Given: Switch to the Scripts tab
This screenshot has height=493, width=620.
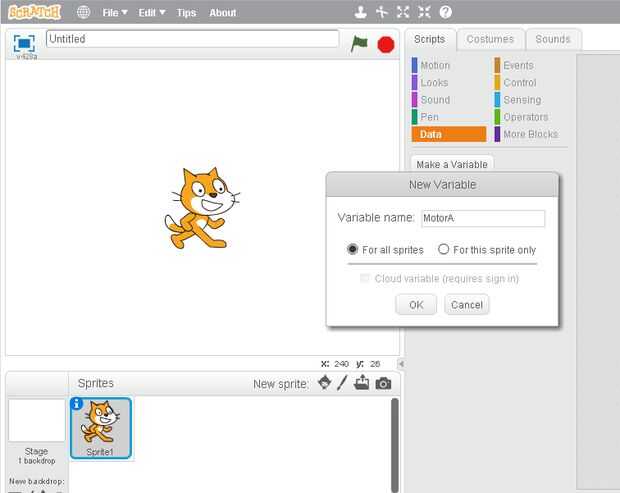Looking at the screenshot, I should 429,39.
